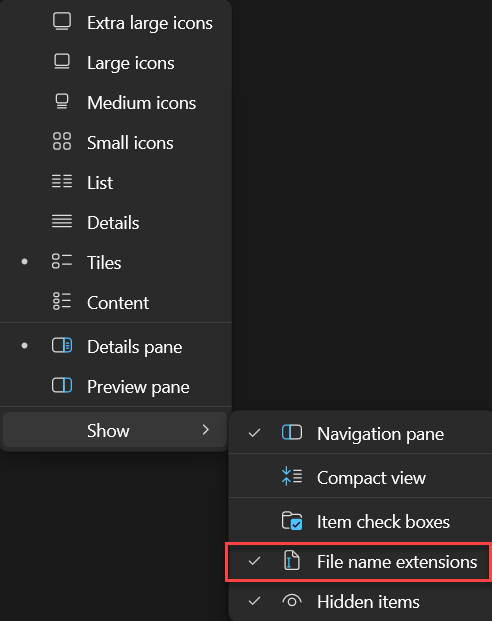This screenshot has height=621, width=492.
Task: Click the Preview pane icon
Action: click(62, 385)
